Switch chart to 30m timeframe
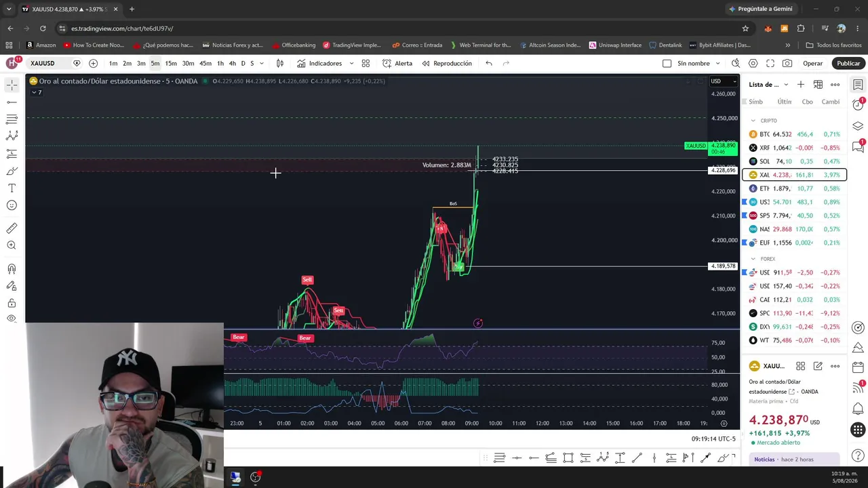This screenshot has width=868, height=488. tap(188, 64)
